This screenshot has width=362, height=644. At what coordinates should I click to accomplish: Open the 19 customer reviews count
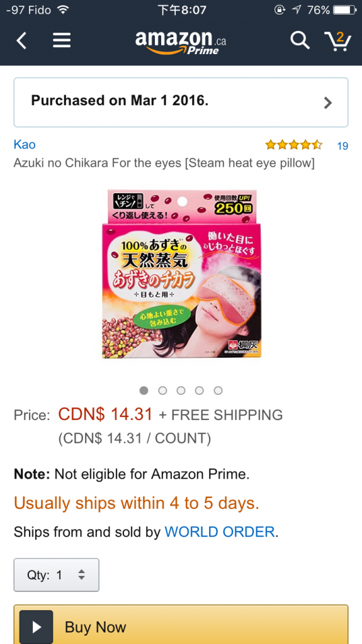point(342,146)
